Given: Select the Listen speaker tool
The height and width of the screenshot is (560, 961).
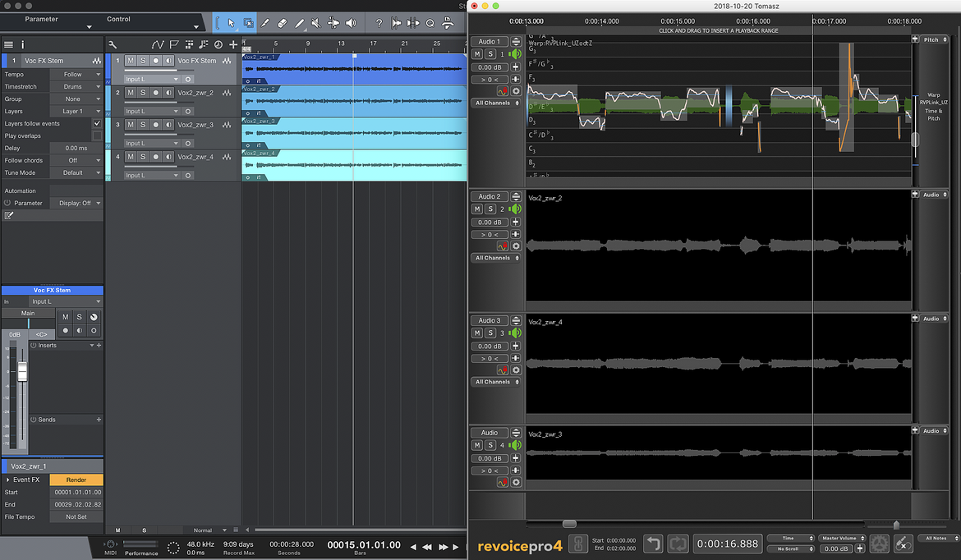Looking at the screenshot, I should pyautogui.click(x=351, y=23).
